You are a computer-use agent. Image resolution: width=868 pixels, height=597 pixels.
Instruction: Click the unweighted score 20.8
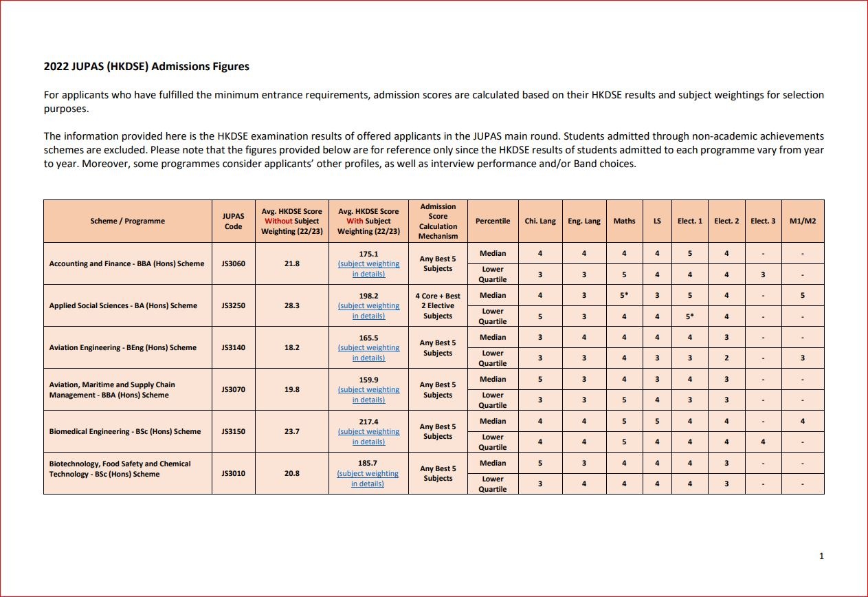pyautogui.click(x=292, y=473)
